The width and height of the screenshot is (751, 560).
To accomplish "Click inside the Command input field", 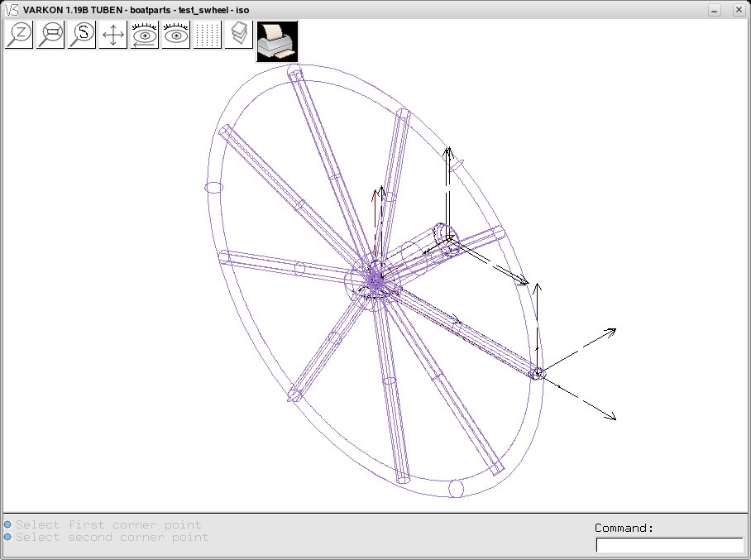I will pos(670,545).
